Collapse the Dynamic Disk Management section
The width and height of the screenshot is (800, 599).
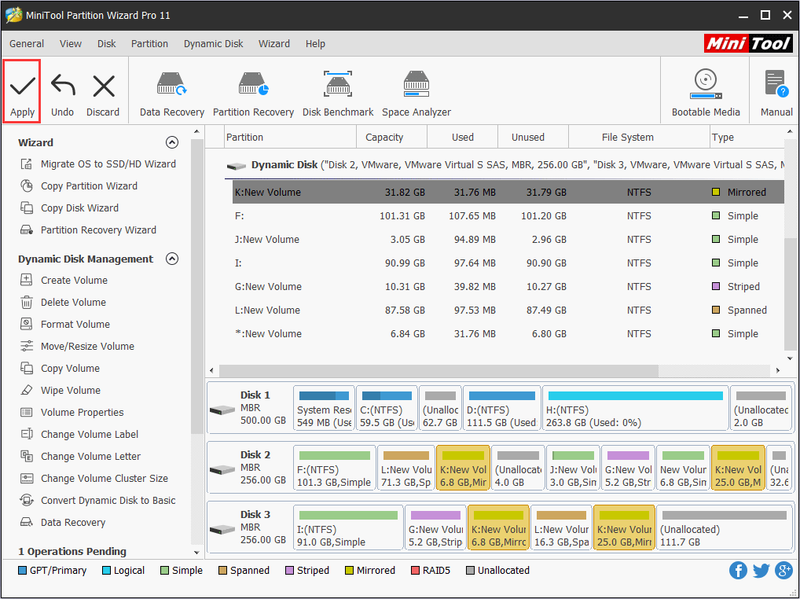point(172,259)
